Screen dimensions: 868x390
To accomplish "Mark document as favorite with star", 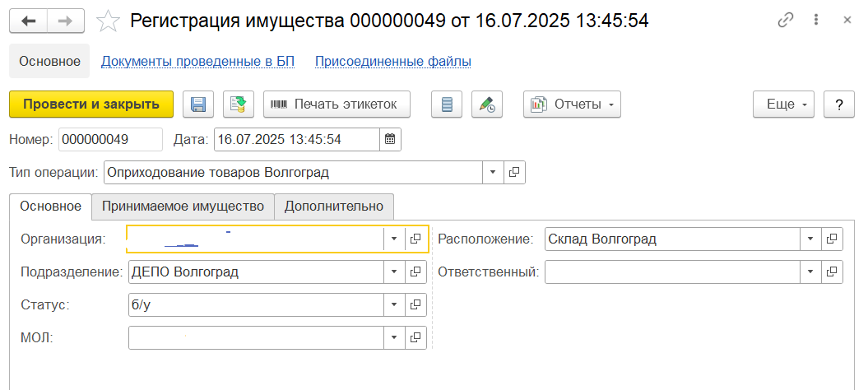I will point(108,21).
